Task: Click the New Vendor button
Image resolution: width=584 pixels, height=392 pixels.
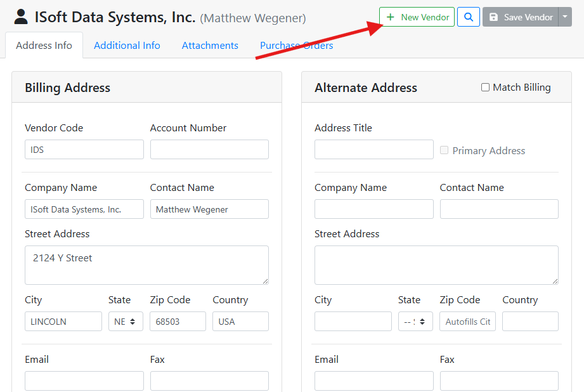Action: pyautogui.click(x=417, y=17)
